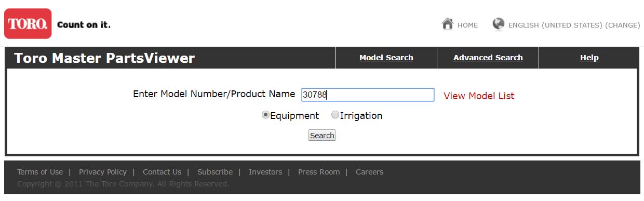This screenshot has height=201, width=644.
Task: Open the Advanced Search tab
Action: [488, 58]
